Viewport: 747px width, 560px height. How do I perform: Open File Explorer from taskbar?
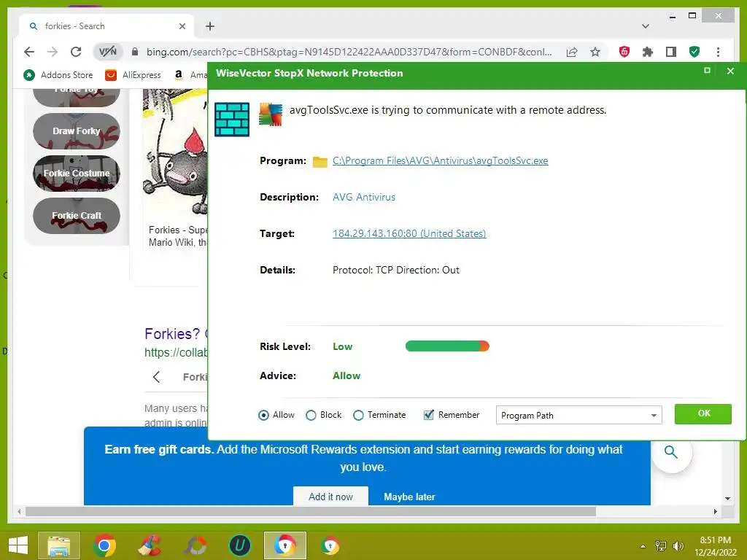click(59, 545)
